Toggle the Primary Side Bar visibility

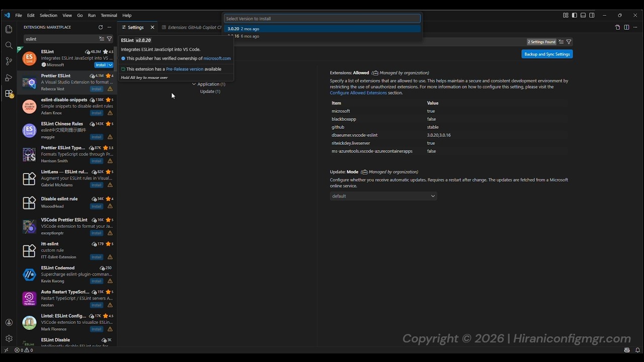click(x=574, y=15)
